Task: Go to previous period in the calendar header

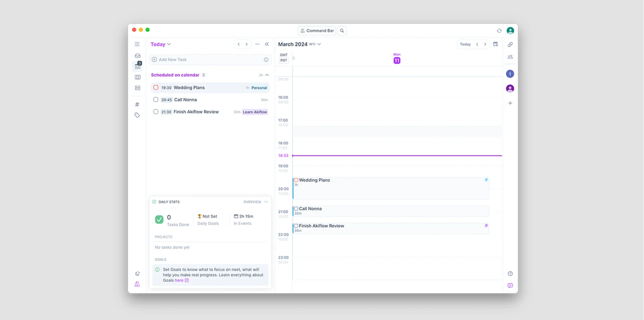Action: click(x=477, y=44)
